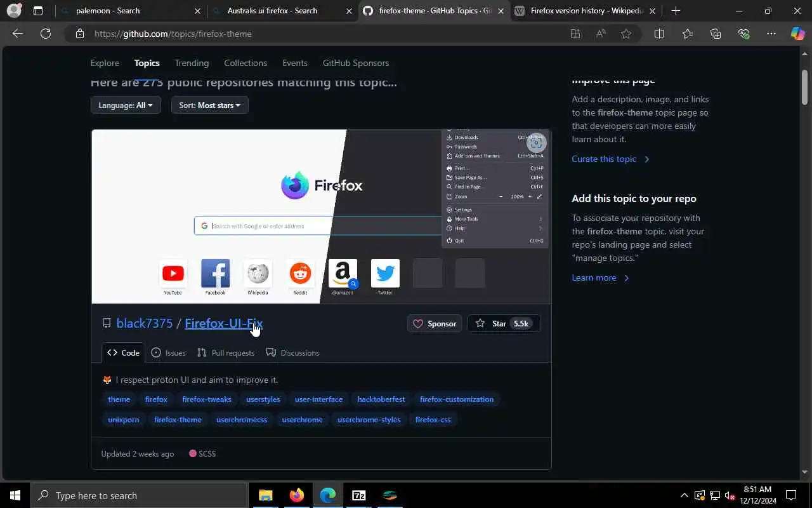
Task: Click repository icon beside black7375
Action: 107,323
